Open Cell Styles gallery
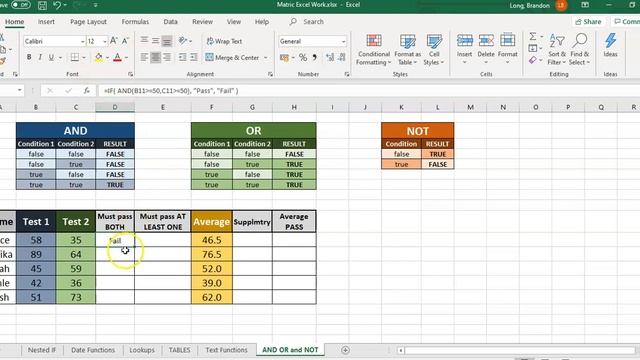 [x=434, y=50]
